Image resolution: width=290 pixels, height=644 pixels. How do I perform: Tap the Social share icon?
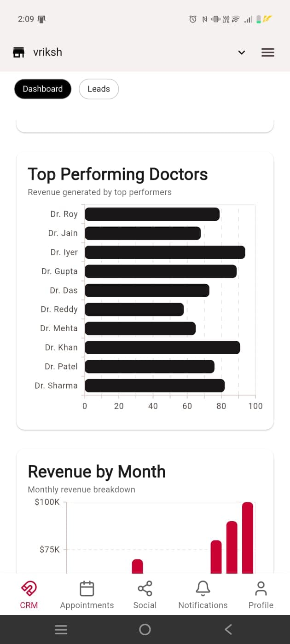[145, 588]
